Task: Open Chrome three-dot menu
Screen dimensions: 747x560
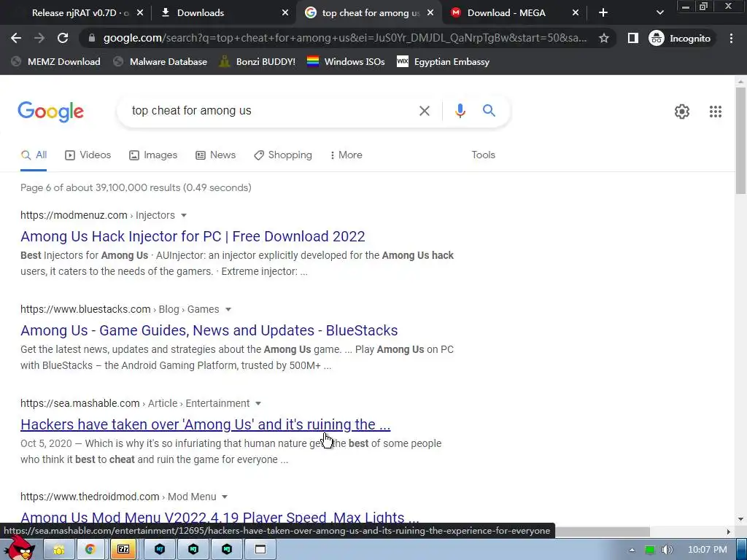Action: point(731,38)
